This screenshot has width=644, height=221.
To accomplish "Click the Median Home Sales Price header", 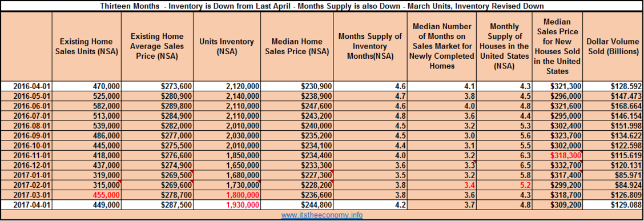I will click(297, 46).
